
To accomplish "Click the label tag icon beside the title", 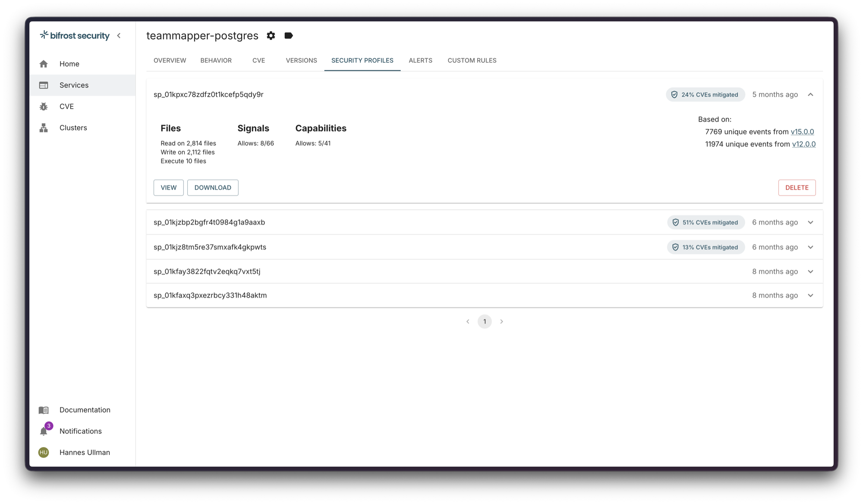I will pyautogui.click(x=289, y=36).
